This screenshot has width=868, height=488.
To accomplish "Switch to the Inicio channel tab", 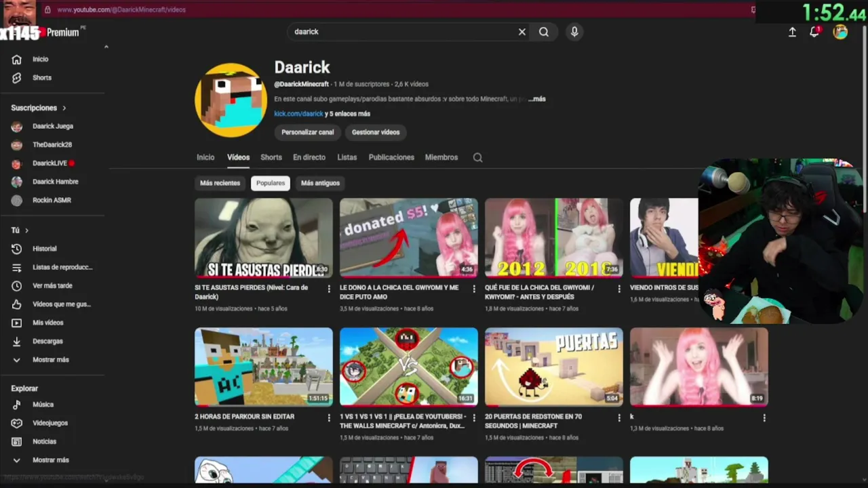I will click(x=205, y=157).
